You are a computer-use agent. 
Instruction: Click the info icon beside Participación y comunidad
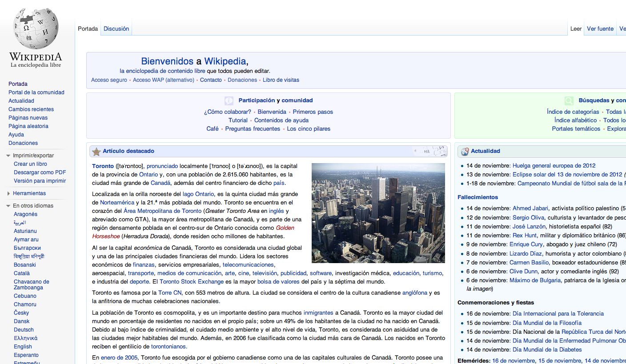click(x=229, y=100)
